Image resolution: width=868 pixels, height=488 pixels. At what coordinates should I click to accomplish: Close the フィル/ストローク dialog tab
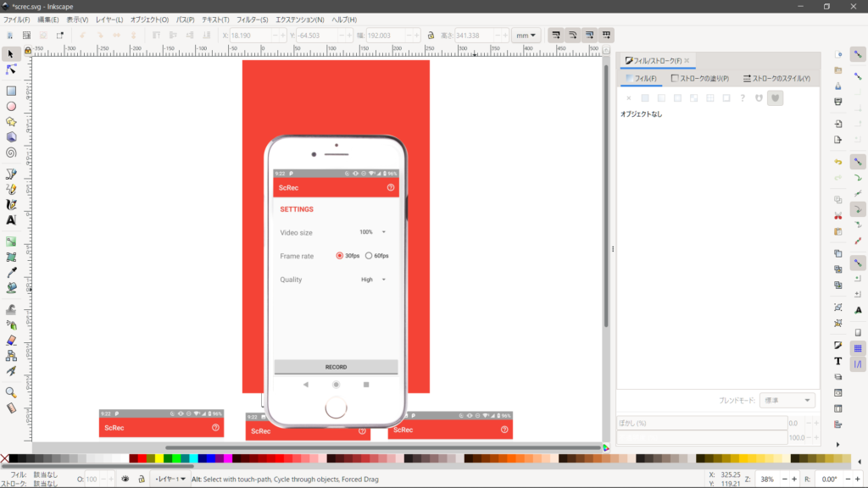[687, 61]
